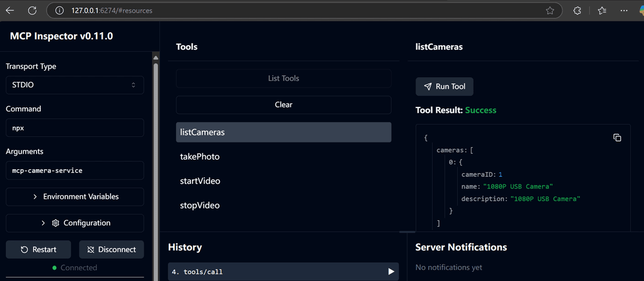Viewport: 644px width, 281px height.
Task: Click the Restart button
Action: 38,249
